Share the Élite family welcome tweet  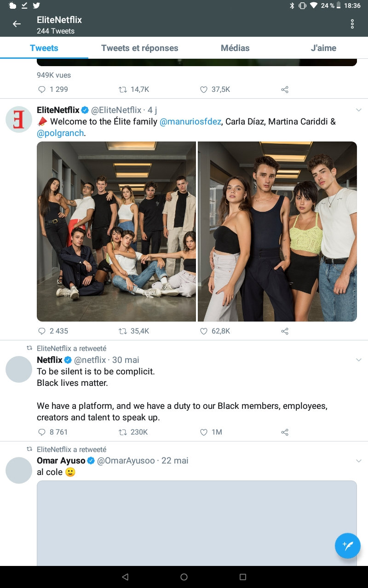285,331
